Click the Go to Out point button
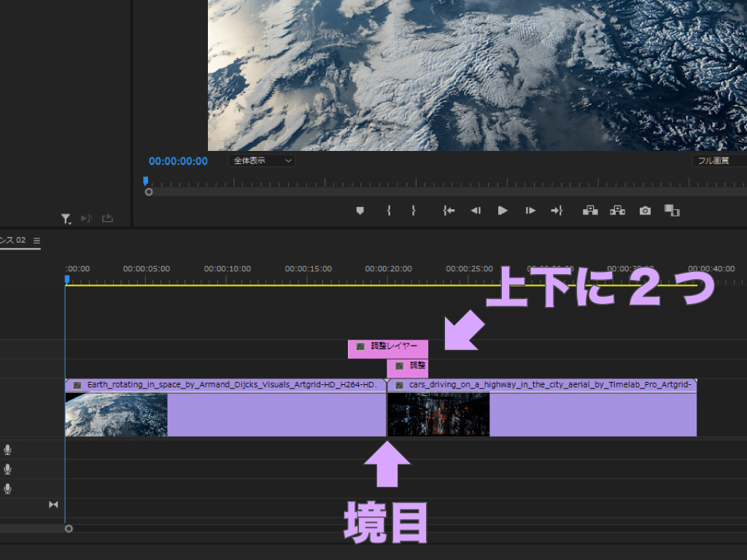This screenshot has width=747, height=560. pos(557,211)
